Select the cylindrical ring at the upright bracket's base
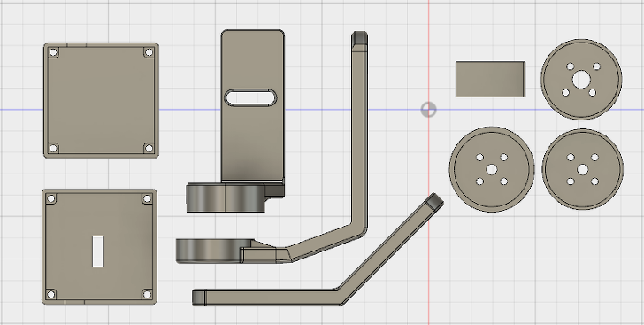The height and width of the screenshot is (325, 644). [x=225, y=197]
